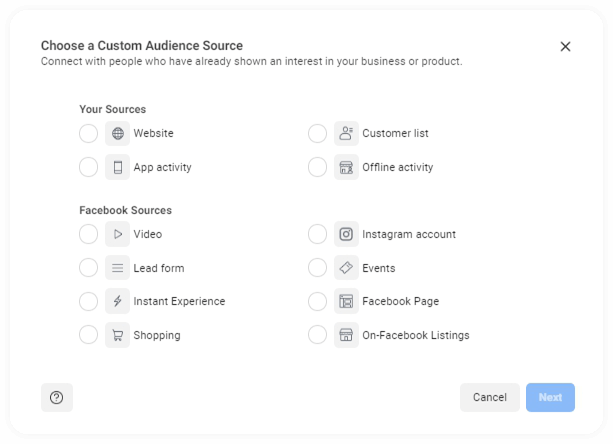Select the Website radio button
The image size is (613, 444).
tap(88, 134)
